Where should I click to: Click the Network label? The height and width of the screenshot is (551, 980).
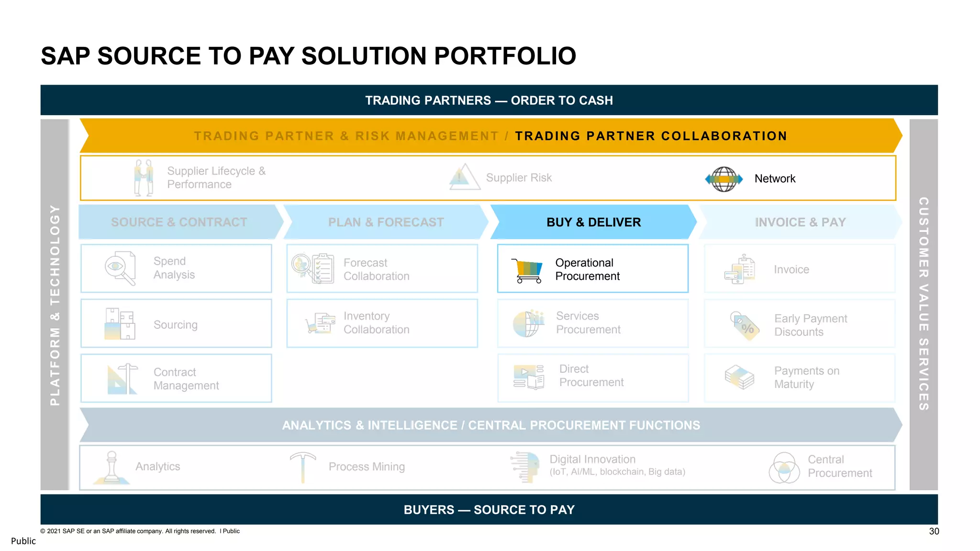tap(775, 178)
